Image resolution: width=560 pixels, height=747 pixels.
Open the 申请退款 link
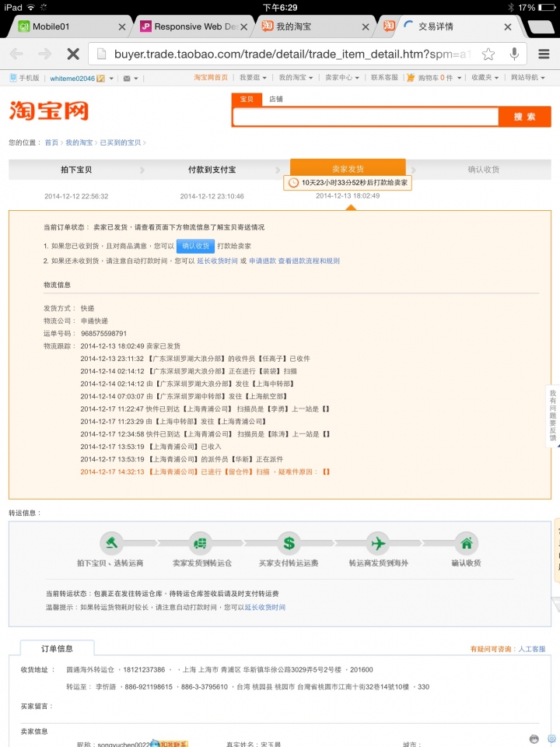tap(262, 261)
